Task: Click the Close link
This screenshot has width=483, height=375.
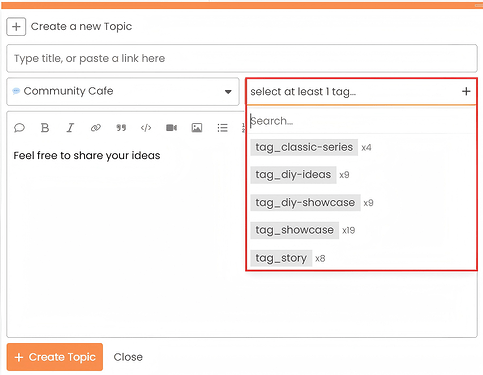Action: (x=128, y=357)
